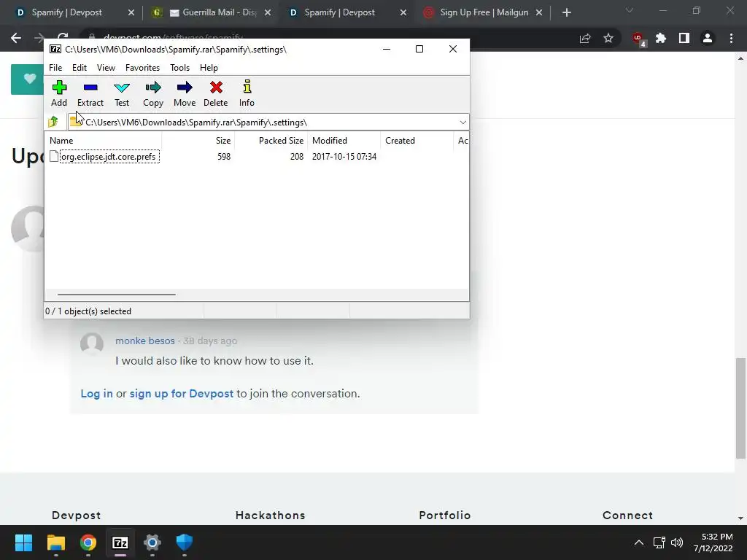Open the Tools menu
This screenshot has width=747, height=560.
(x=179, y=68)
